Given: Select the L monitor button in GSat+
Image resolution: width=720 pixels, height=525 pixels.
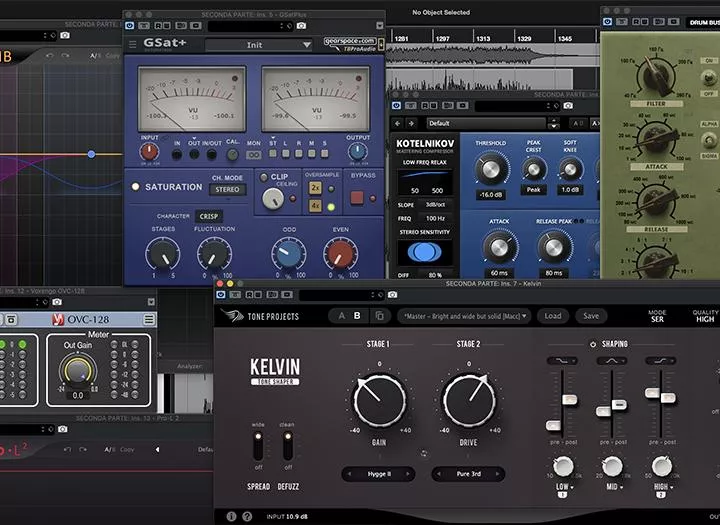Looking at the screenshot, I should [286, 153].
